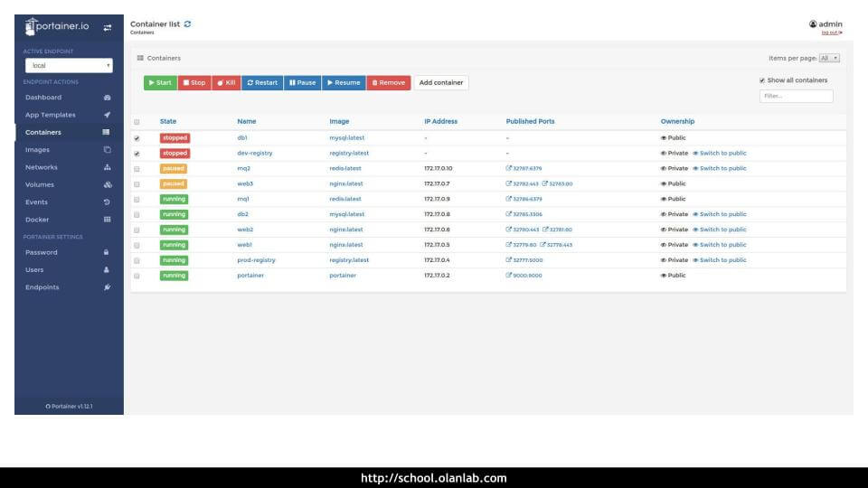Open the web3 container name link
The width and height of the screenshot is (868, 488).
(245, 183)
